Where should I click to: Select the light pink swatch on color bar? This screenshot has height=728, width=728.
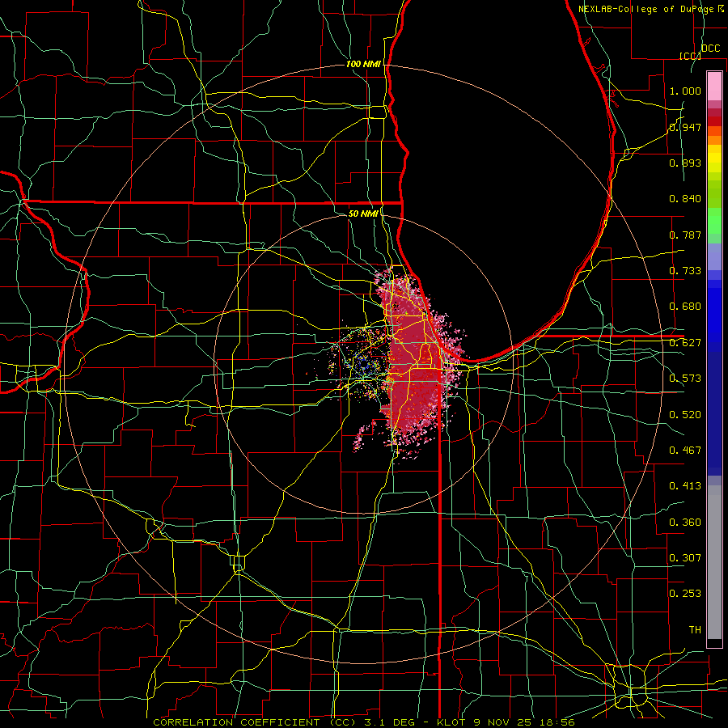(x=714, y=86)
